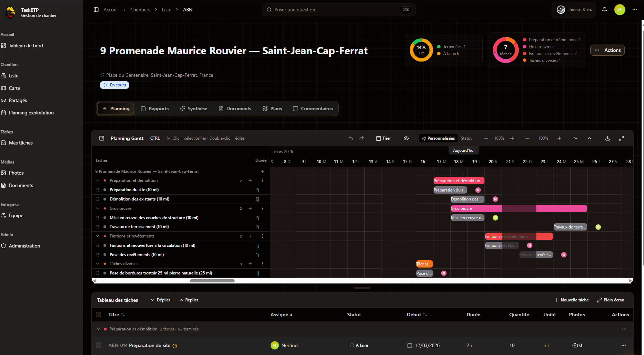Click the Gantt horizontal scrollbar thumb

[x=212, y=281]
